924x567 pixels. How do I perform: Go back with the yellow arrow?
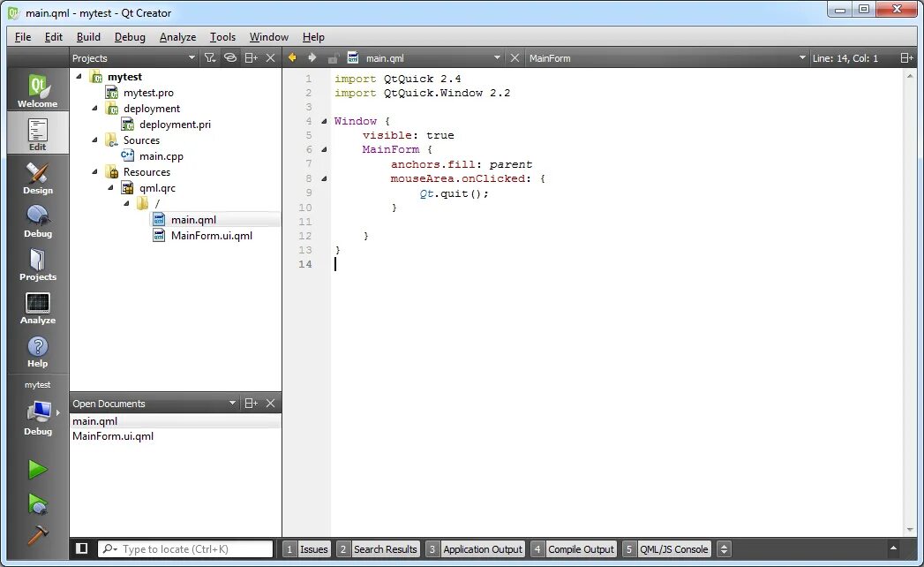click(x=292, y=57)
